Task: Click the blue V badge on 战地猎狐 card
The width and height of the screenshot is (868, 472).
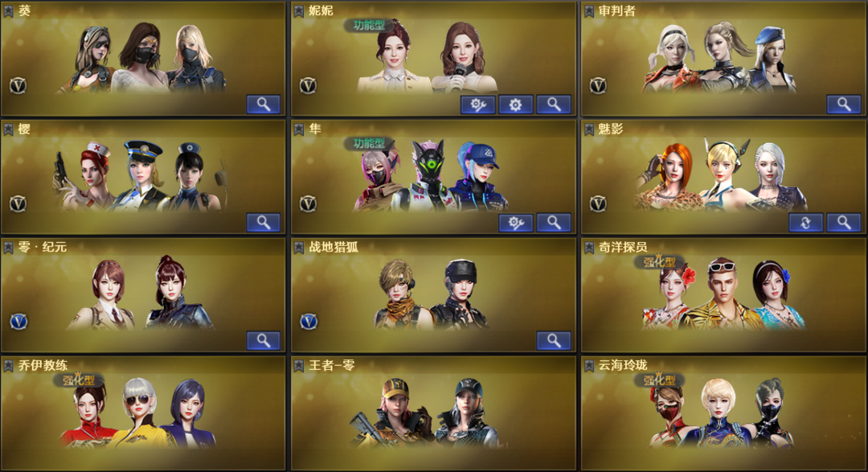Action: click(x=309, y=322)
